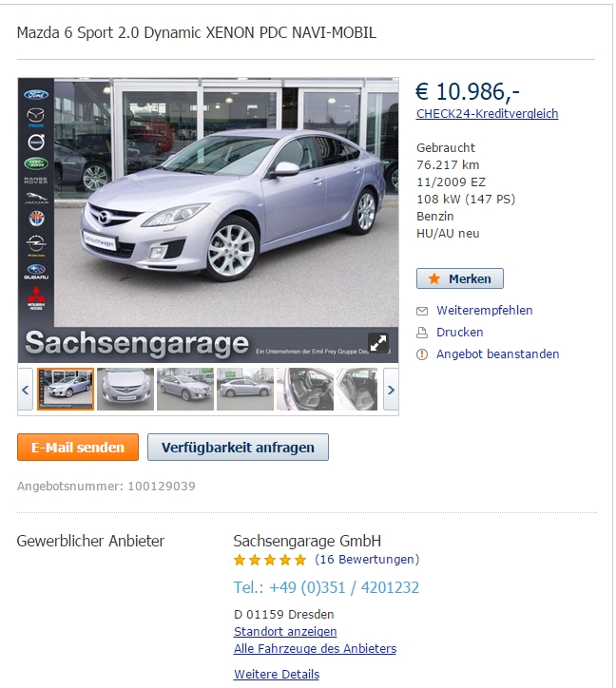
Task: Open the 16 Bewertungen reviews link
Action: pyautogui.click(x=367, y=560)
